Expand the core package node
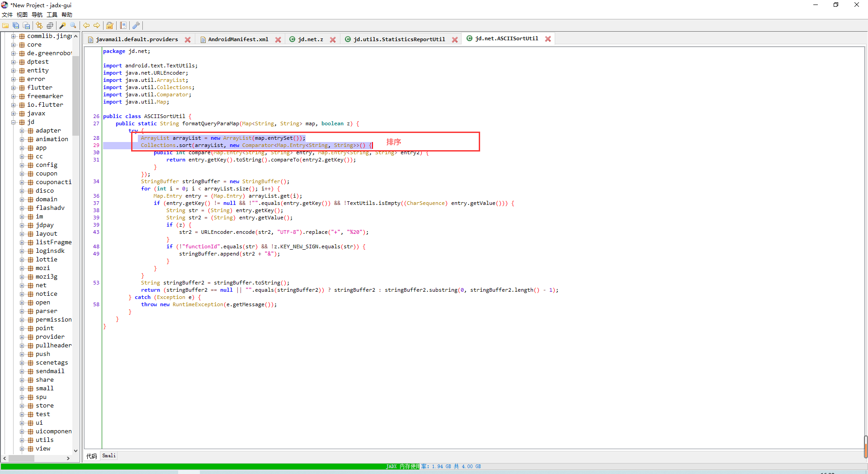868x474 pixels. point(14,45)
